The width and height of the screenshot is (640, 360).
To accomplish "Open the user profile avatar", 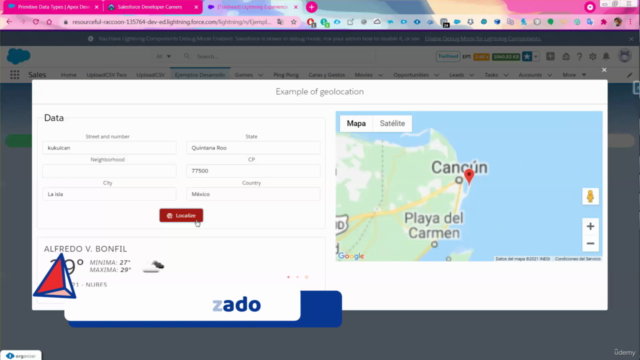I will click(624, 56).
